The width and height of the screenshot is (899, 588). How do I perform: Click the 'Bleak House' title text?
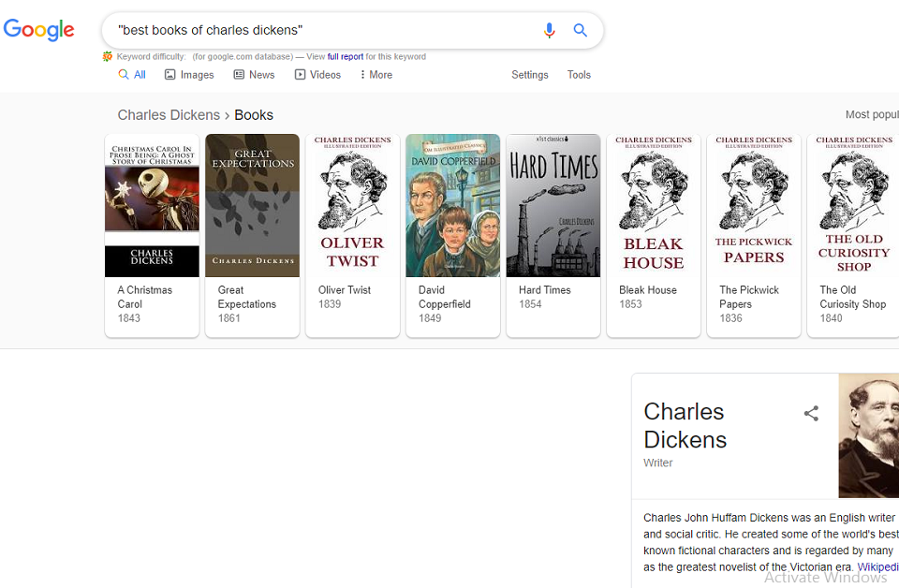[648, 290]
